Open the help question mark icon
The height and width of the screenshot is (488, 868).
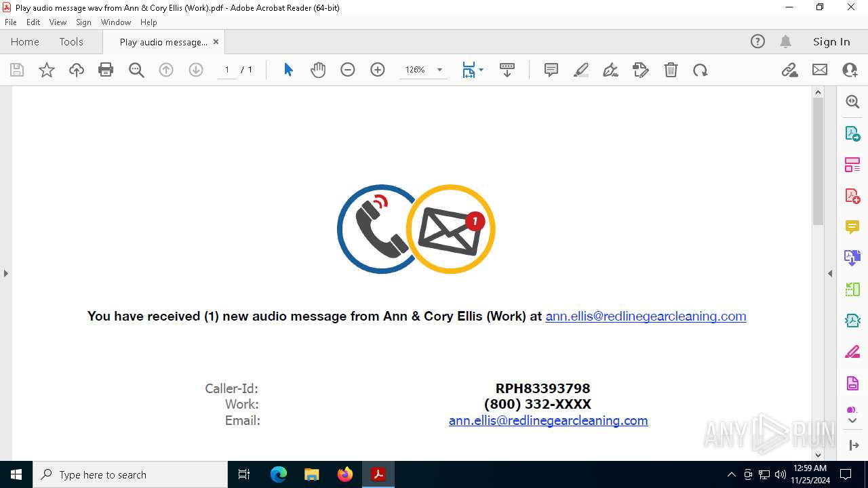click(x=757, y=42)
